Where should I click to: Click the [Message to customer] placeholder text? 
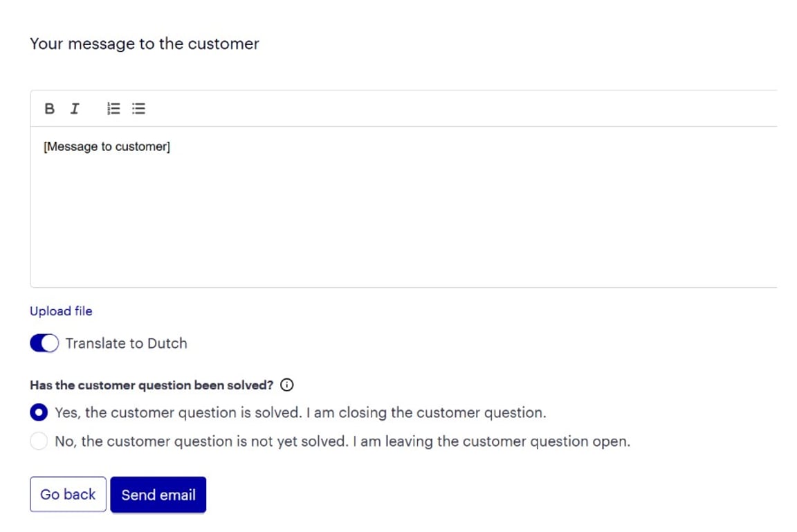[107, 147]
